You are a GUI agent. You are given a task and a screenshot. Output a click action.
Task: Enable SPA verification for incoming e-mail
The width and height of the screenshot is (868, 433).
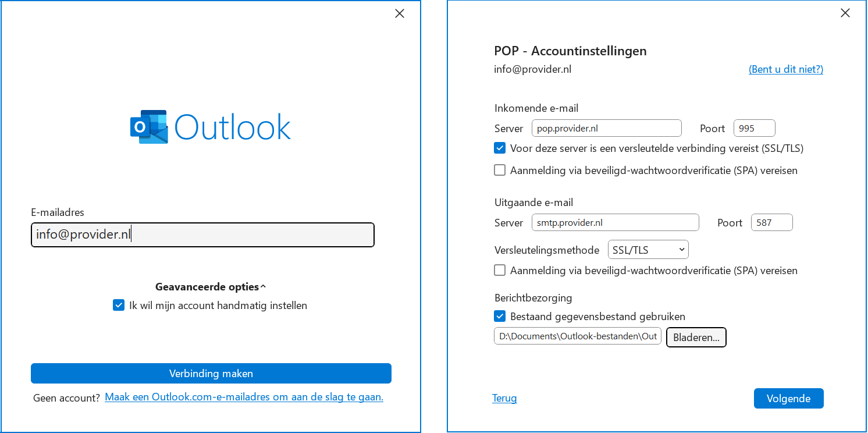pyautogui.click(x=500, y=169)
